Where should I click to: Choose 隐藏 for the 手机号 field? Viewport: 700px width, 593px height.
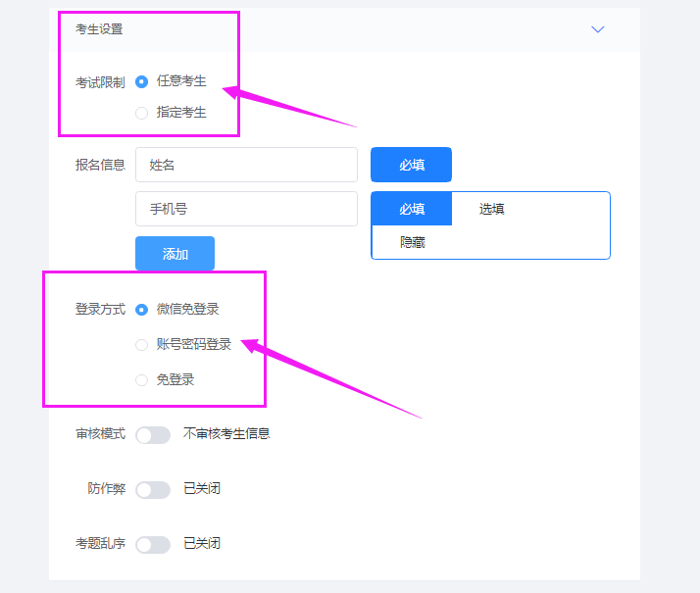pyautogui.click(x=412, y=242)
